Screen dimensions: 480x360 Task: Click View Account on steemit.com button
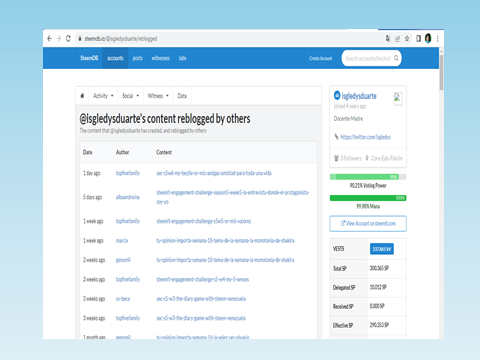click(368, 224)
